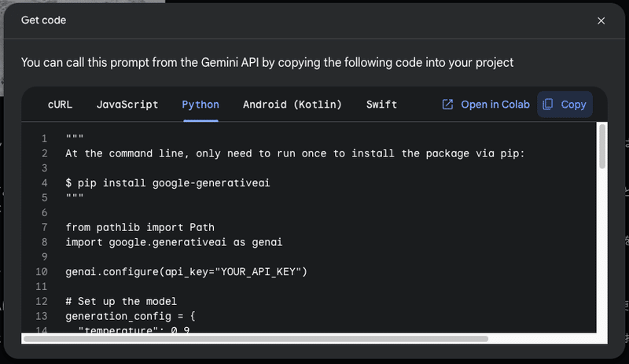
Task: Click the Gemini API description text
Action: tap(267, 63)
